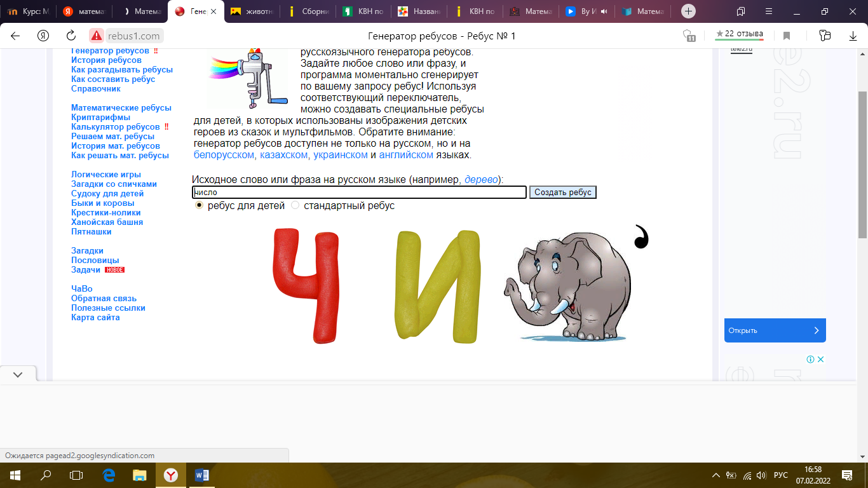Select 'стандартный ребус' radio button
The height and width of the screenshot is (488, 868).
295,205
